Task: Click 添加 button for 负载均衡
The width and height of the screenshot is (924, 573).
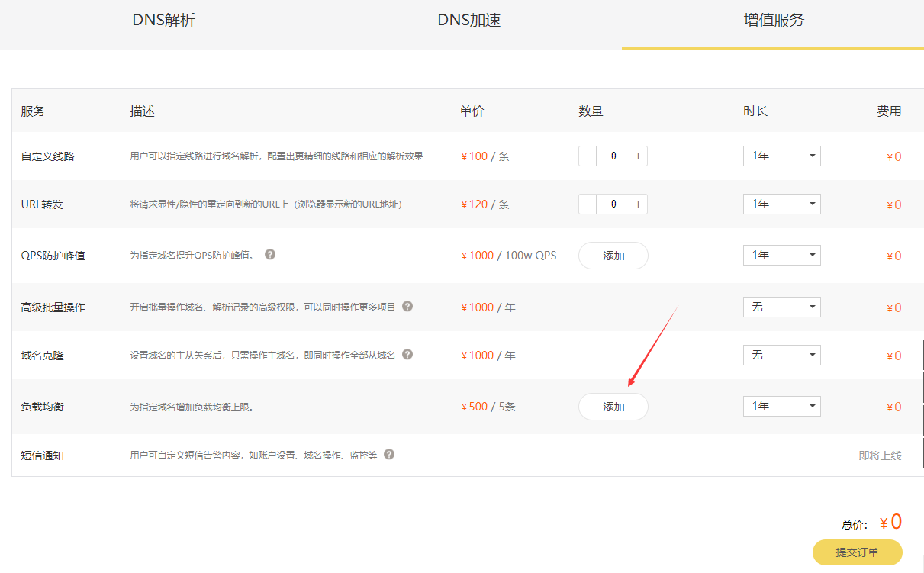Action: (613, 407)
